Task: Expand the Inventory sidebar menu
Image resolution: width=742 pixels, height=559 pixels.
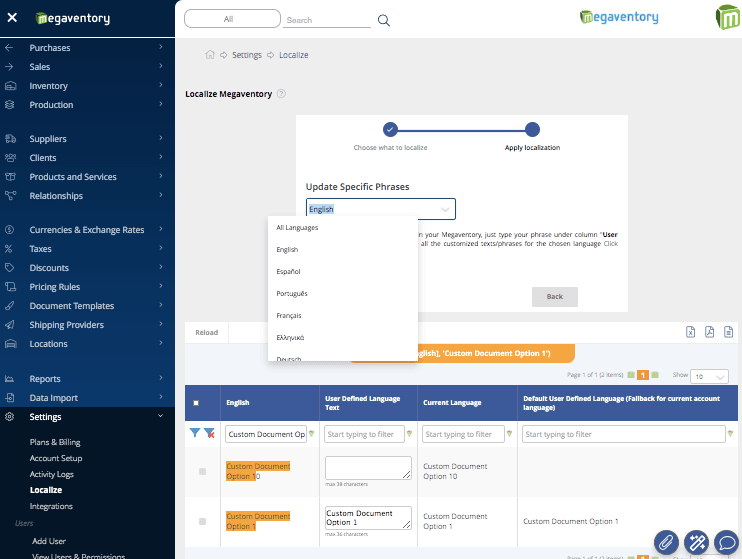Action: pyautogui.click(x=48, y=86)
